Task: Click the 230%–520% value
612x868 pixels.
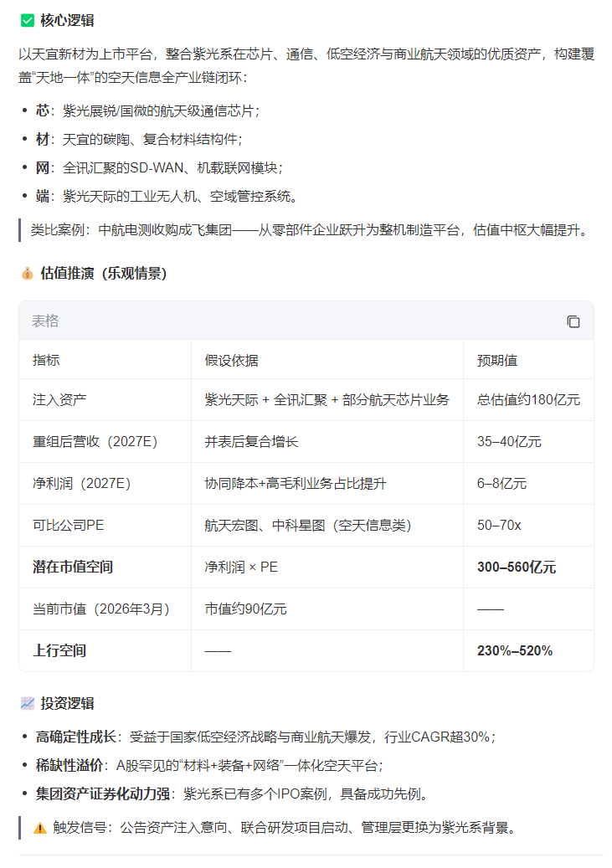Action: point(515,650)
